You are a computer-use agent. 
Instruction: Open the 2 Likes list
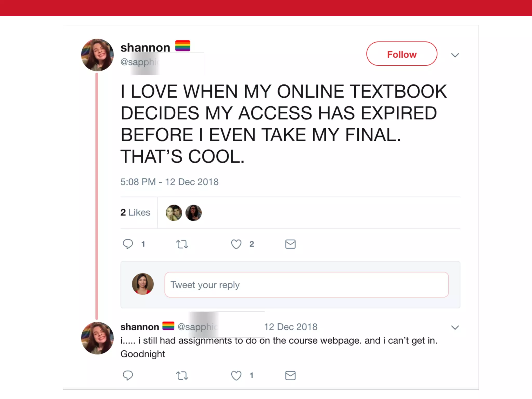coord(135,212)
